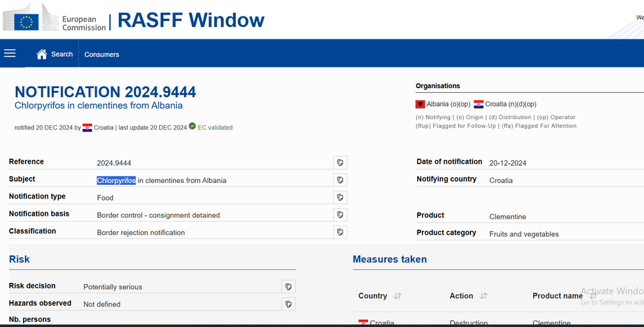Copy the Hazards observed value
644x327 pixels.
(x=288, y=303)
